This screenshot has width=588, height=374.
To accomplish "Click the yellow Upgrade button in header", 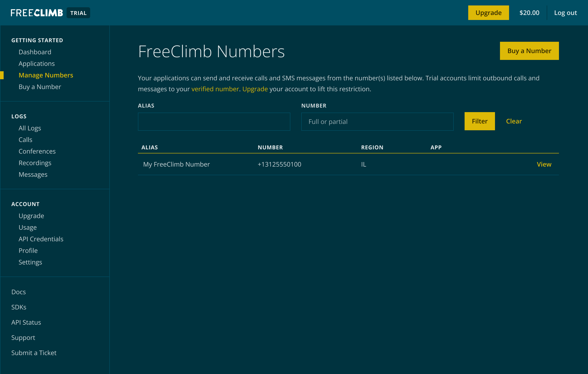I will click(488, 13).
